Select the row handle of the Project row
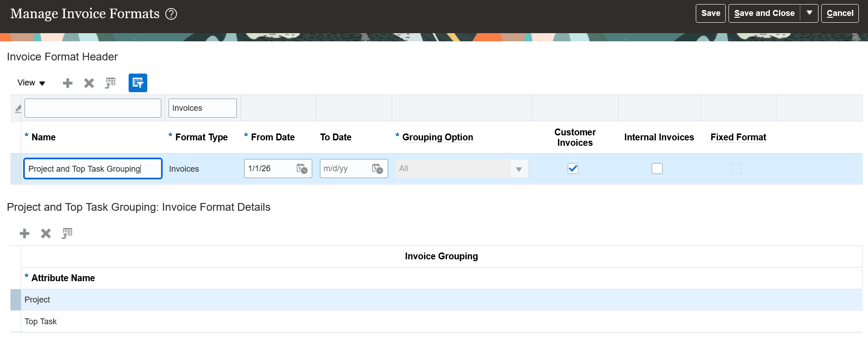Screen dimensions: 868x342 coord(16,300)
